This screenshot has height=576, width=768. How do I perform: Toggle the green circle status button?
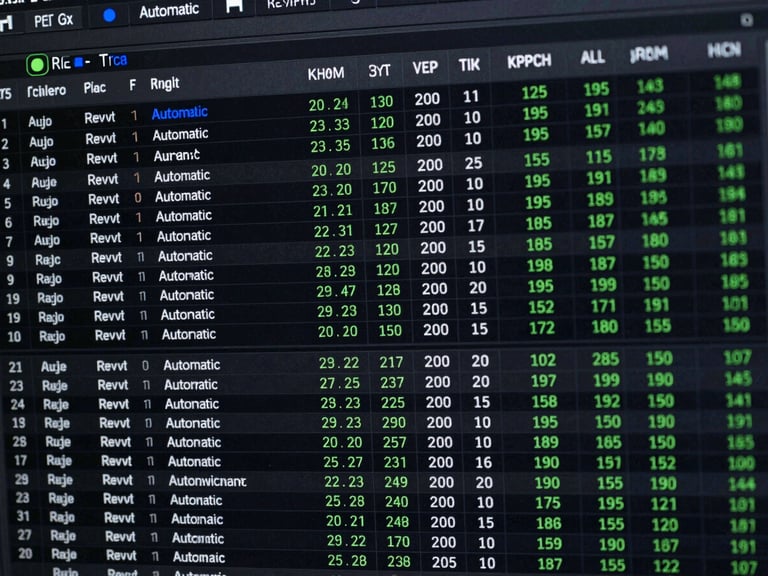click(x=37, y=65)
